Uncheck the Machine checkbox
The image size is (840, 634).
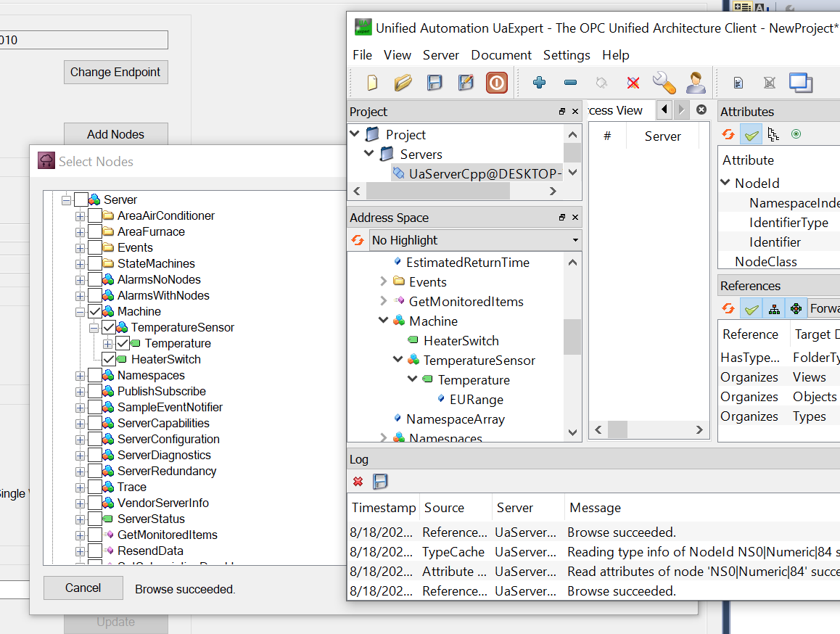point(95,311)
